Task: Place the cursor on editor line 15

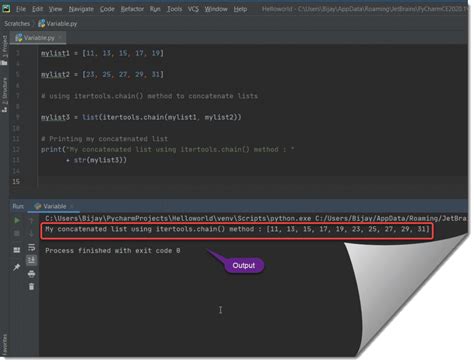Action: coord(233,182)
